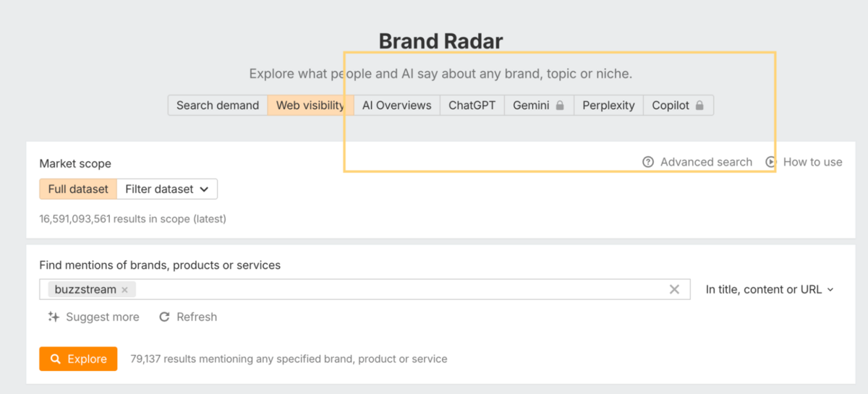Select the Full dataset option

[78, 189]
